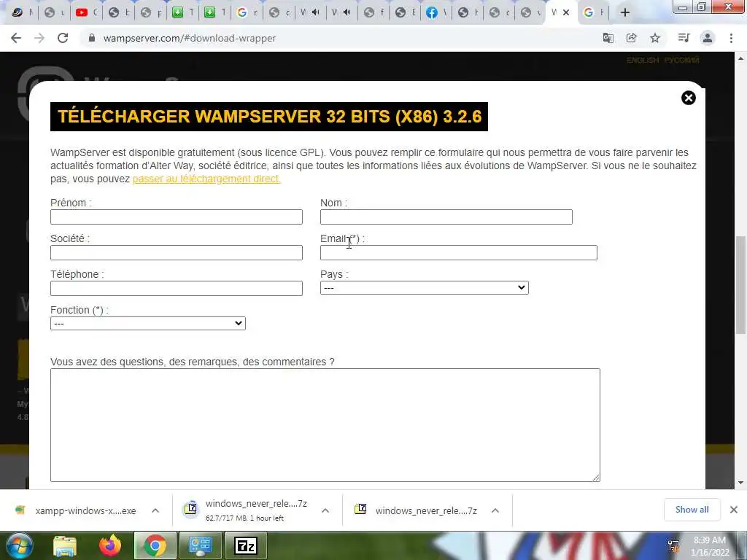Click the Nom input field
Viewport: 747px width, 560px height.
coord(446,217)
